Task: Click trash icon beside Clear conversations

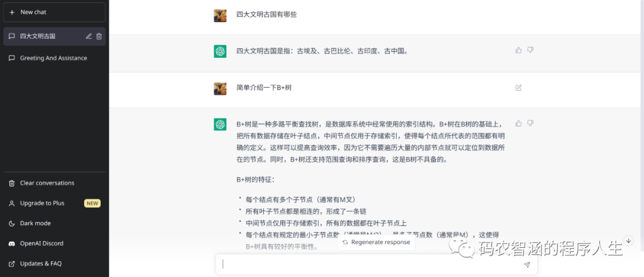Action: click(x=11, y=183)
